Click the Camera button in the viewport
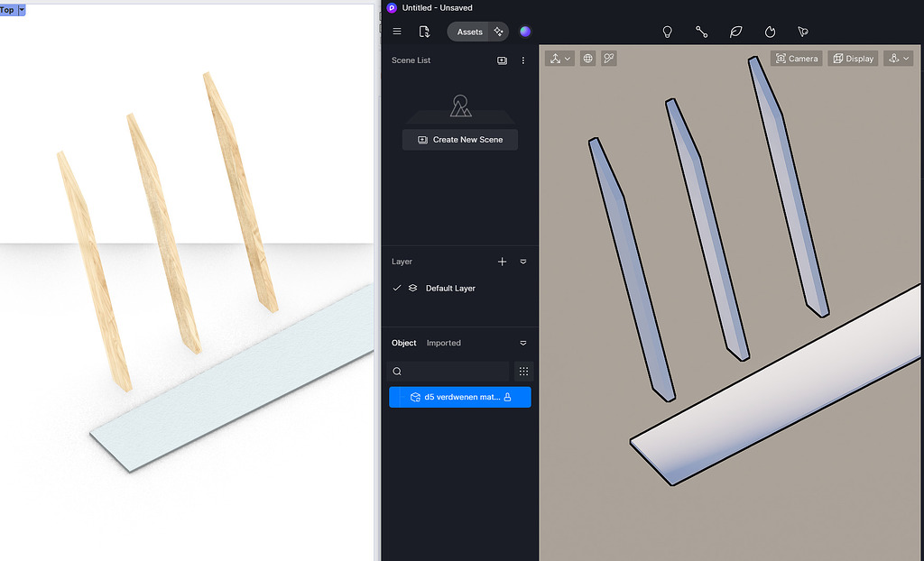The image size is (924, 561). tap(797, 58)
